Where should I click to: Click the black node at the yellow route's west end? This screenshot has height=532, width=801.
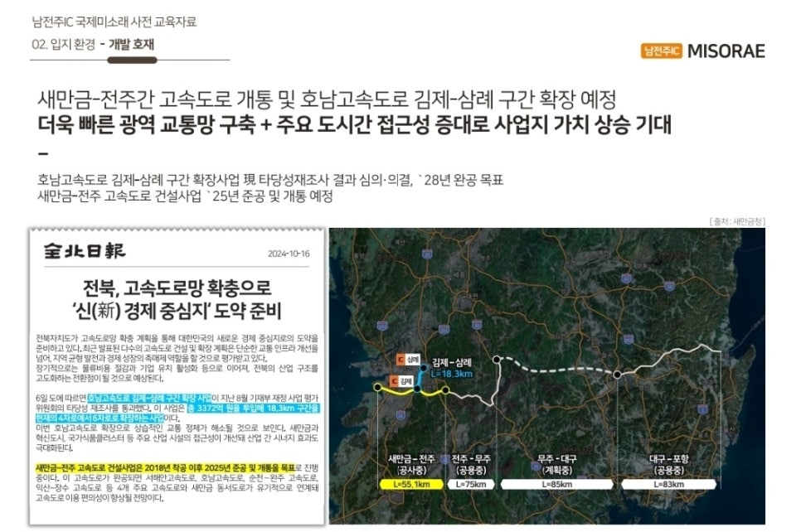click(x=377, y=388)
